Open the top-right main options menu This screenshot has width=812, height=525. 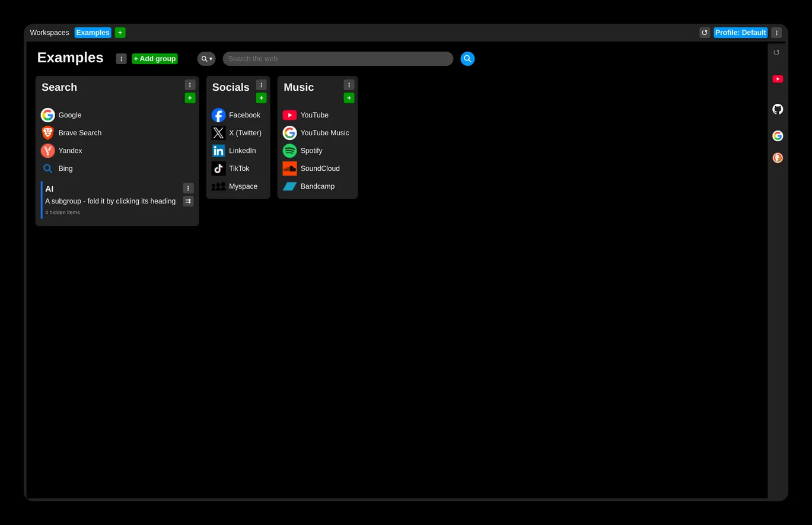pyautogui.click(x=776, y=33)
